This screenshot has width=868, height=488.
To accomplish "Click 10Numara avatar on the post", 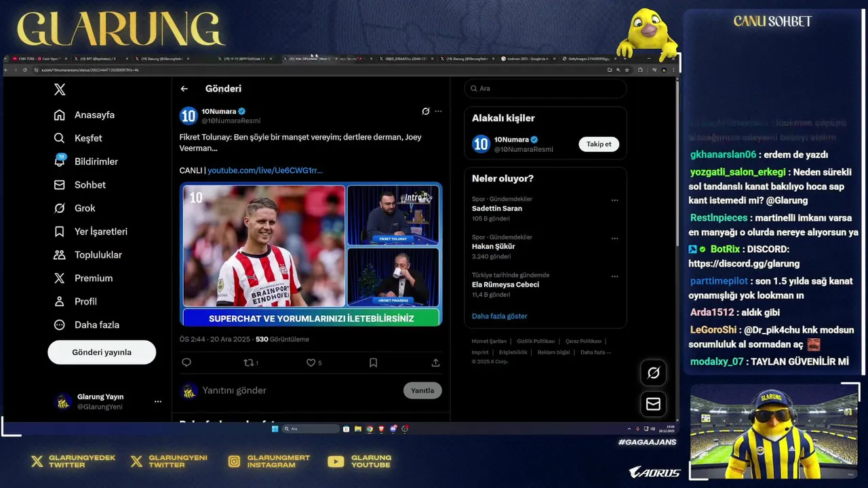I will [188, 116].
